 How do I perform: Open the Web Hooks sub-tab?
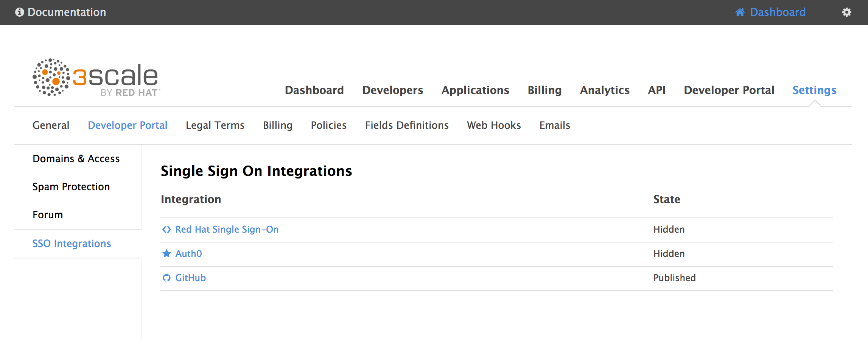494,125
